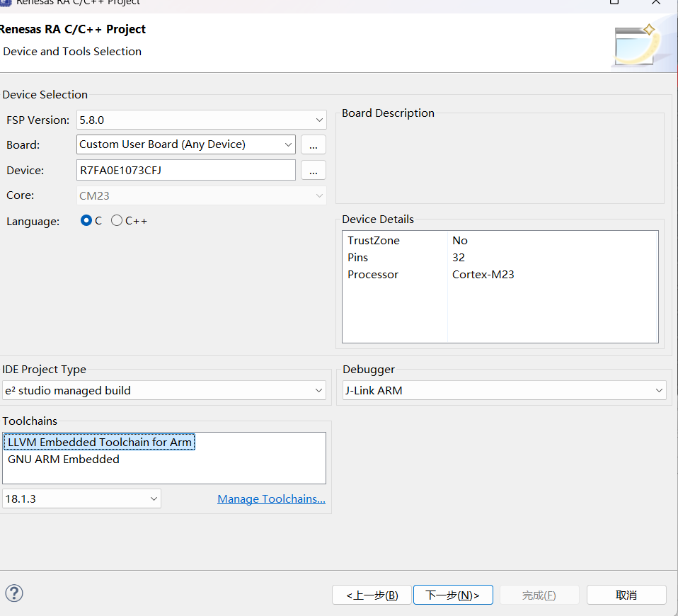Click the browse button next to Board
The image size is (678, 616).
click(314, 144)
